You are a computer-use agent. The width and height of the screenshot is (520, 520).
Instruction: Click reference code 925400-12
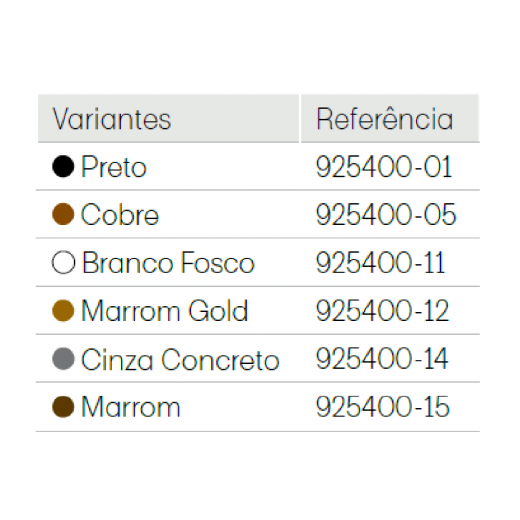(x=382, y=310)
